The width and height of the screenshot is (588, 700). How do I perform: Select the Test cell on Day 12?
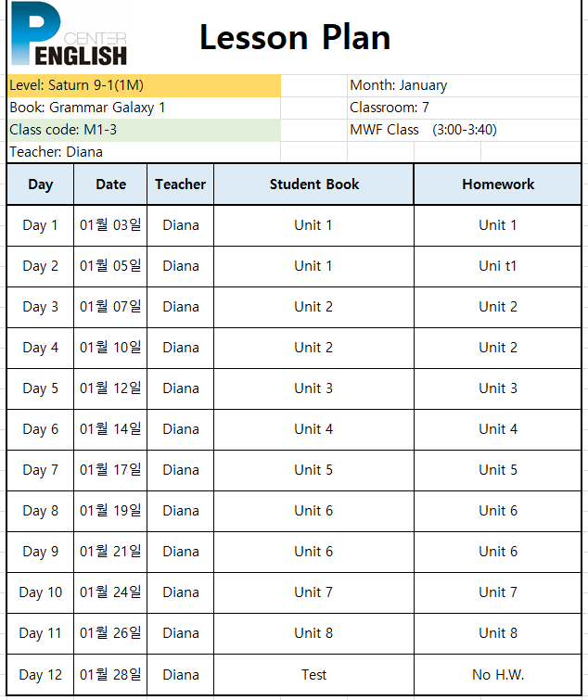tap(313, 675)
